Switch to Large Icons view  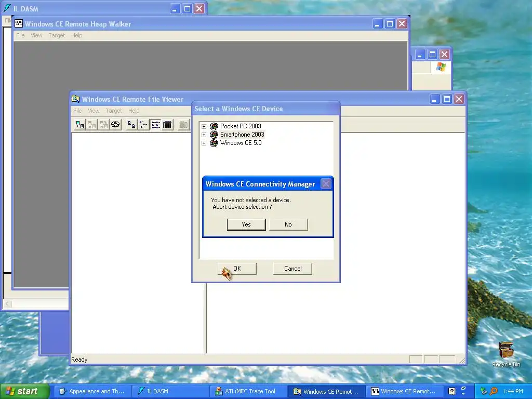coord(131,125)
